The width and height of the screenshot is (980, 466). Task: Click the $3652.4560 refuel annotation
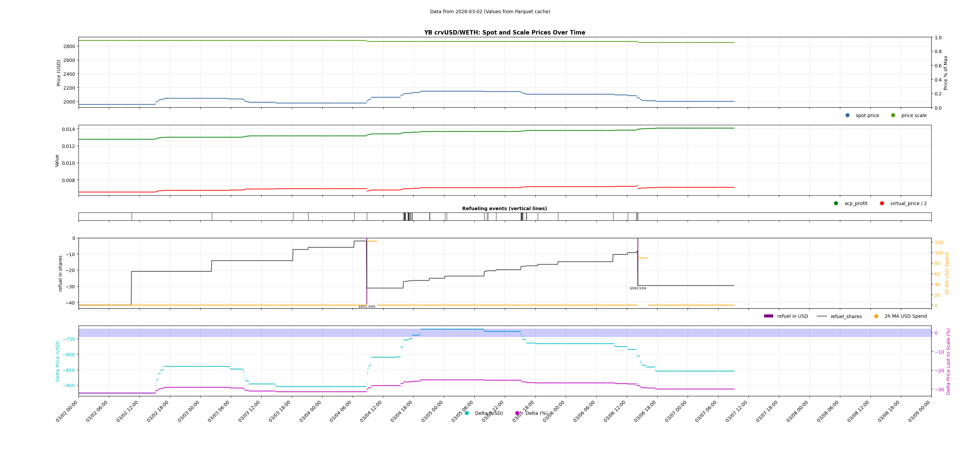(x=367, y=307)
